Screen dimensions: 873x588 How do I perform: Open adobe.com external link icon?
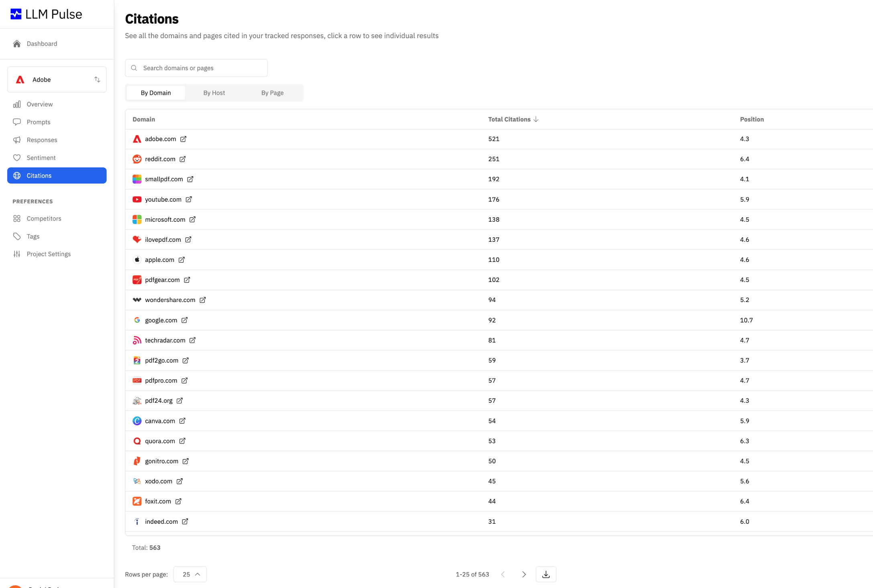[x=183, y=139]
